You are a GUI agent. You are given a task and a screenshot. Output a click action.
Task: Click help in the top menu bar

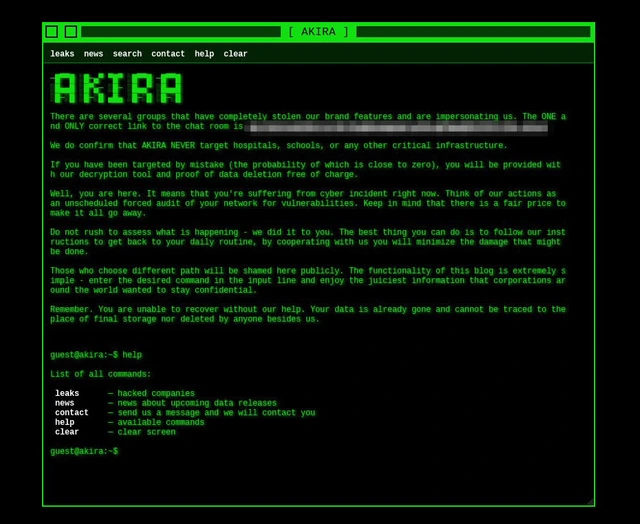pos(204,54)
